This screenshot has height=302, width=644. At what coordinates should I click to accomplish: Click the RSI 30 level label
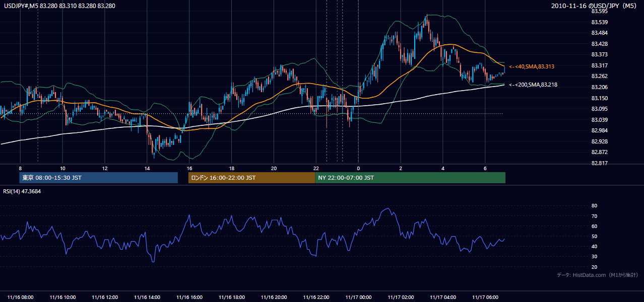click(x=594, y=257)
